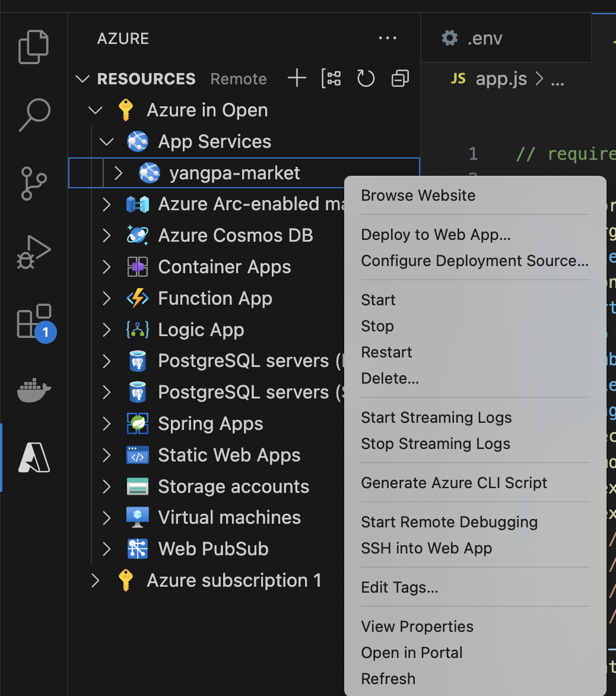
Task: Click the Storage accounts icon
Action: [x=138, y=486]
